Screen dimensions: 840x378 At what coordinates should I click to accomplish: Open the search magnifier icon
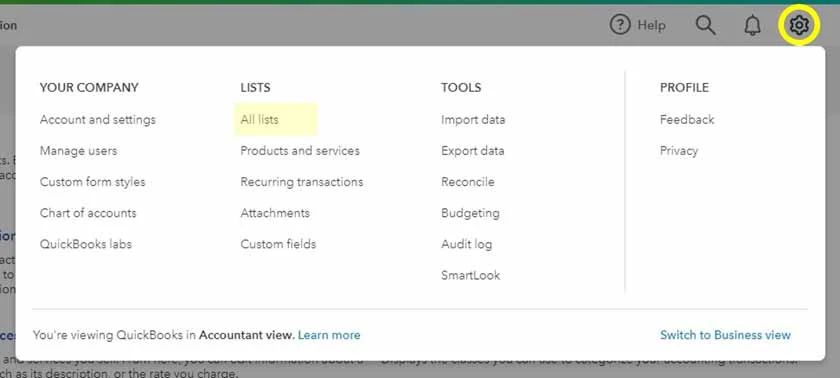pyautogui.click(x=706, y=25)
